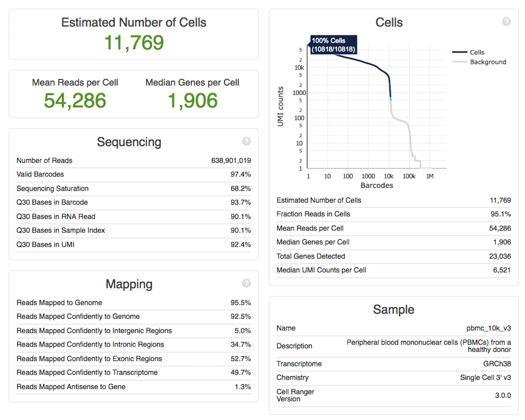Image resolution: width=525 pixels, height=420 pixels.
Task: Toggle the Cells legend entry
Action: pyautogui.click(x=468, y=52)
